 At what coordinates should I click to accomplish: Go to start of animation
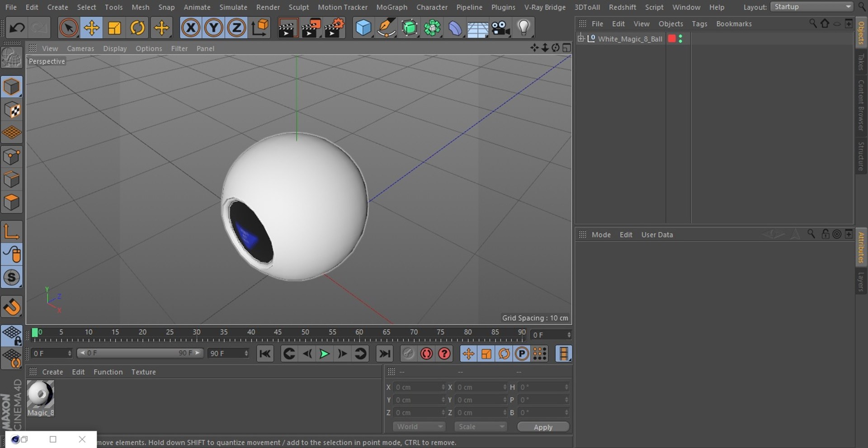tap(265, 354)
